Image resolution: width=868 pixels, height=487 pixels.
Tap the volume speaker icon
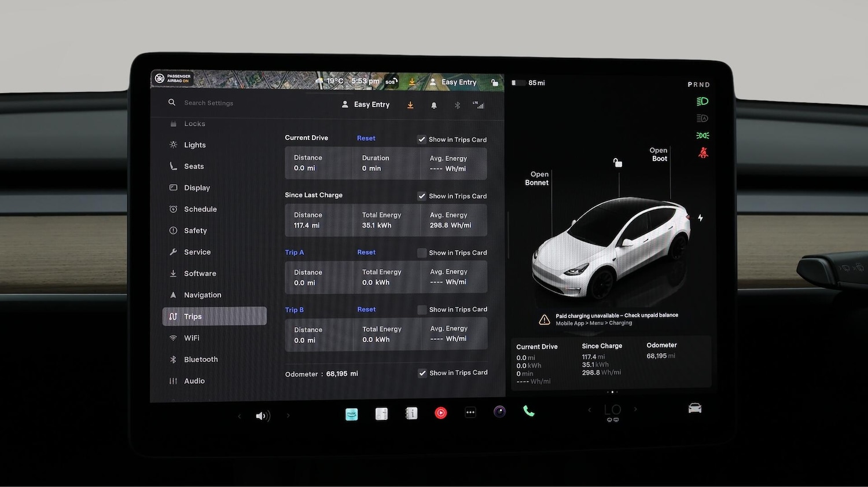pos(263,416)
